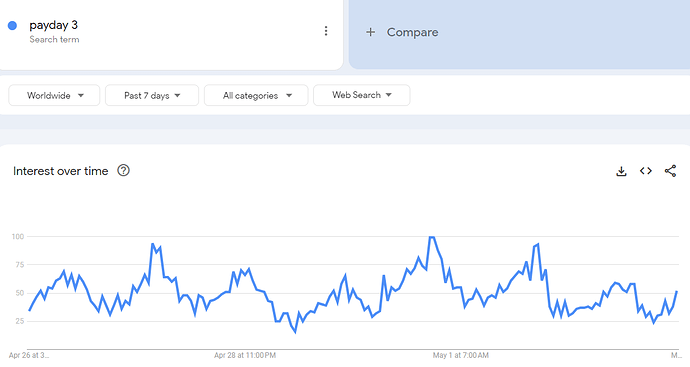Share the interest over time chart
Image resolution: width=690 pixels, height=367 pixels.
pyautogui.click(x=670, y=171)
